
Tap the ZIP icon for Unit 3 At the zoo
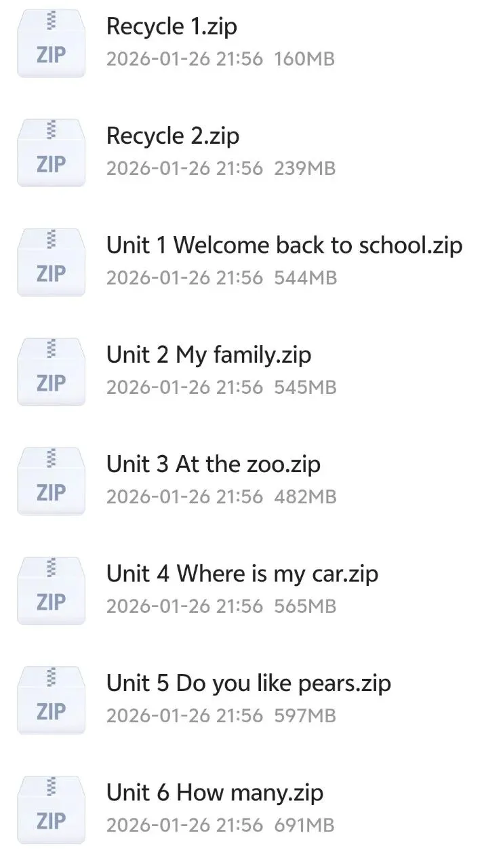pos(51,481)
